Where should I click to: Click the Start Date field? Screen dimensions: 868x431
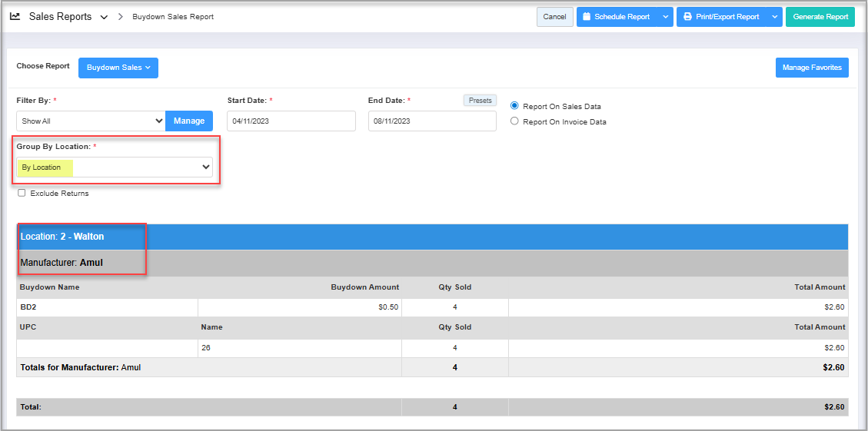pos(291,121)
